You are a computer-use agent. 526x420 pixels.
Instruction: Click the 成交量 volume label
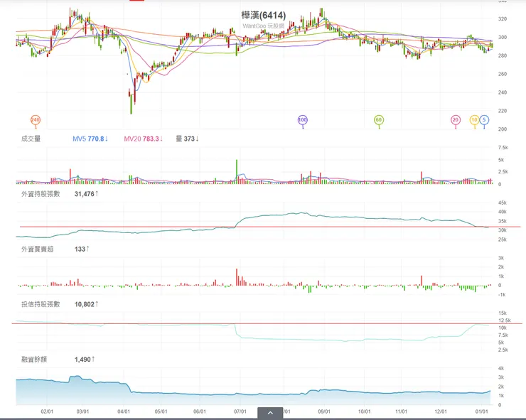[31, 139]
